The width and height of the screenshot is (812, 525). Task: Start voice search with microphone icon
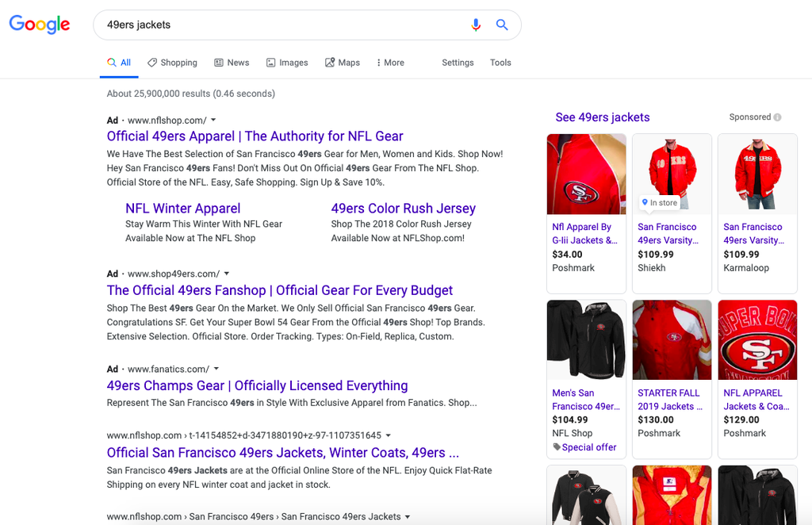tap(476, 25)
